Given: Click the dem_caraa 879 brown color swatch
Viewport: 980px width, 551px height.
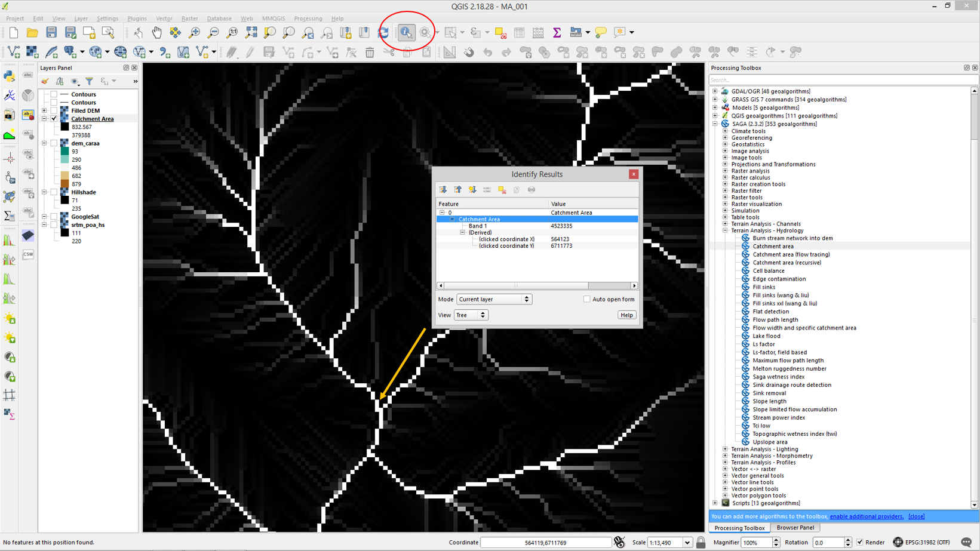Looking at the screenshot, I should click(x=64, y=184).
